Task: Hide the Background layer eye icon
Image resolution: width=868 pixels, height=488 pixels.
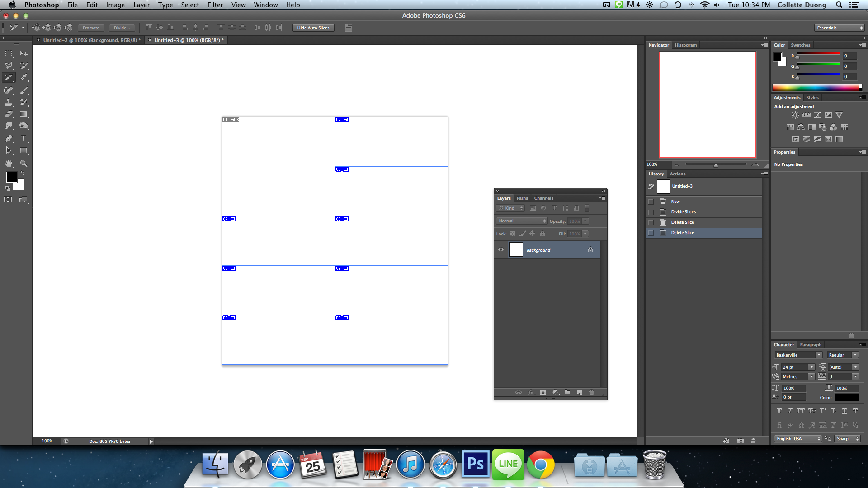Action: 501,249
